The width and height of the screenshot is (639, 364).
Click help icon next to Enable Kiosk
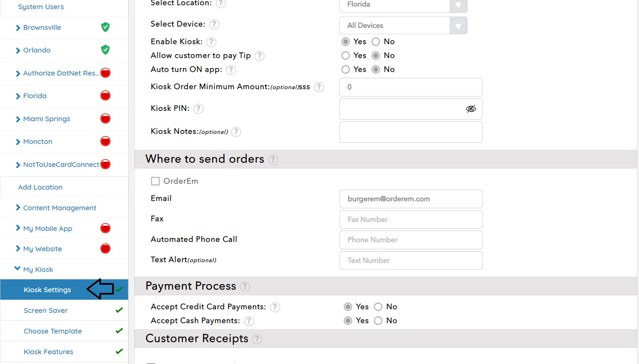pos(211,42)
